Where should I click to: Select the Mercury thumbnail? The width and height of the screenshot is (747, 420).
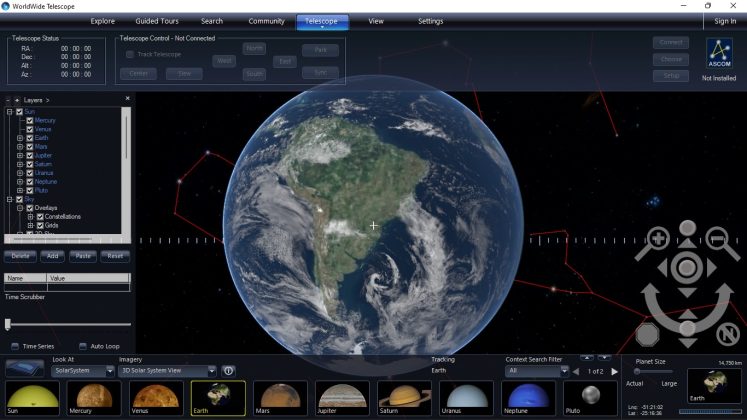point(94,398)
